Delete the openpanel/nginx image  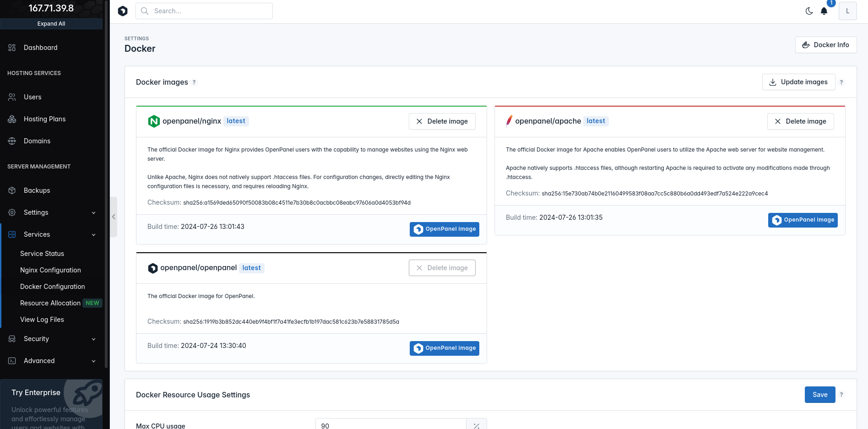(x=442, y=121)
